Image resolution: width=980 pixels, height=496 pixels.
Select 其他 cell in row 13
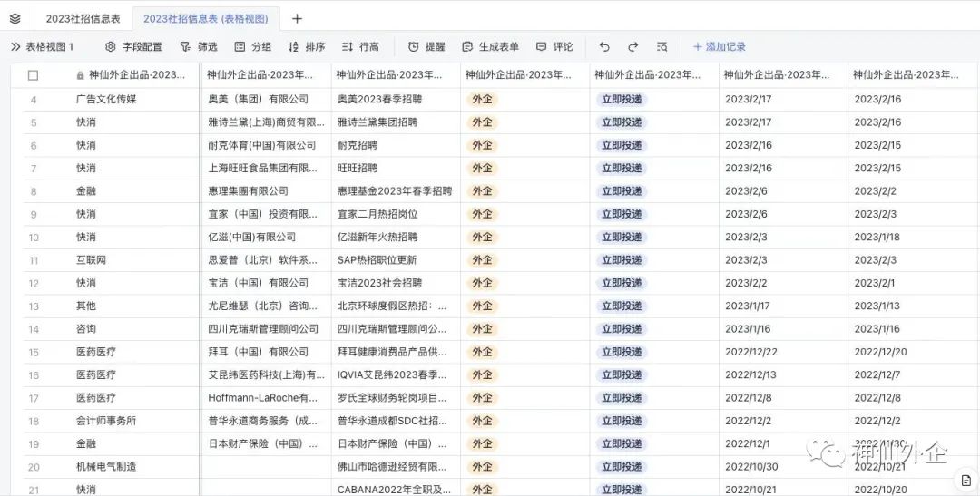pyautogui.click(x=86, y=306)
